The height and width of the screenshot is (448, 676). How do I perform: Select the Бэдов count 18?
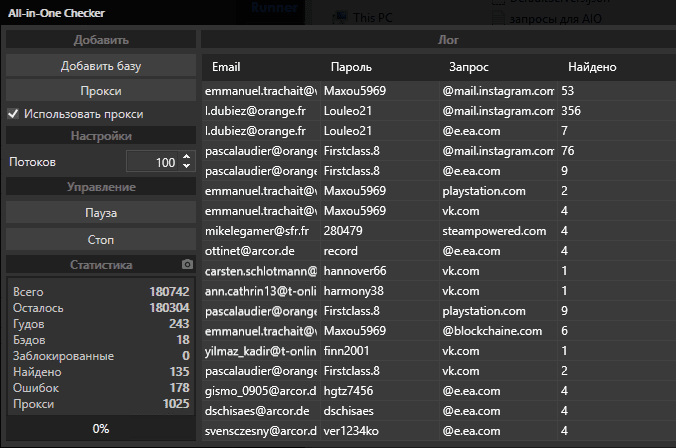[x=183, y=340]
